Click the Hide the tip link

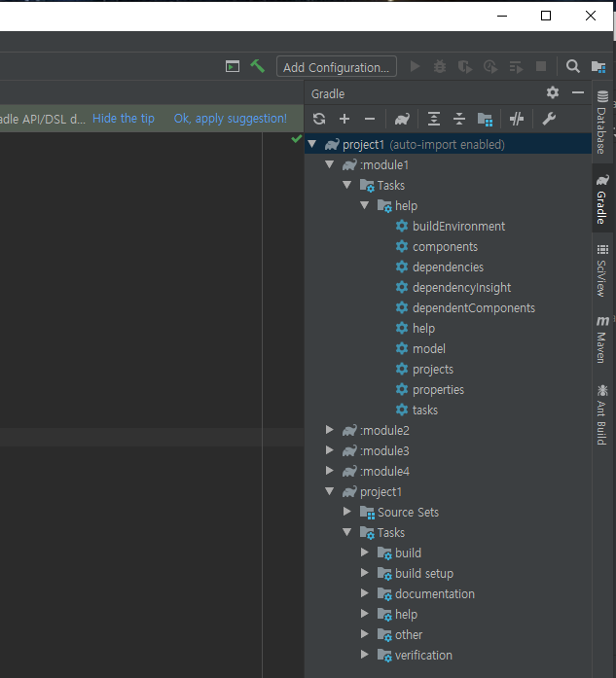tap(124, 119)
